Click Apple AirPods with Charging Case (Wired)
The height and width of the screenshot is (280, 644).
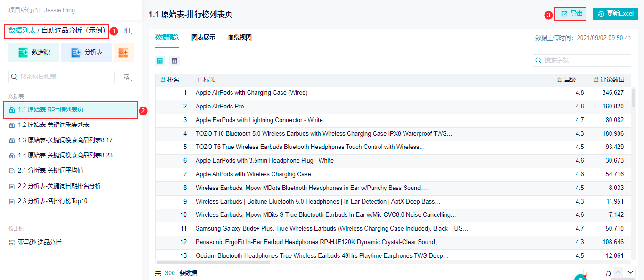click(x=251, y=93)
